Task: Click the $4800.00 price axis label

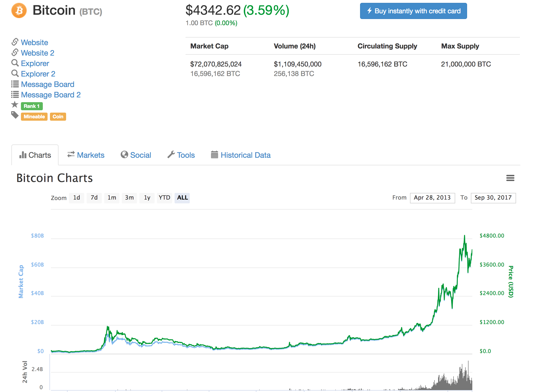Action: 492,236
